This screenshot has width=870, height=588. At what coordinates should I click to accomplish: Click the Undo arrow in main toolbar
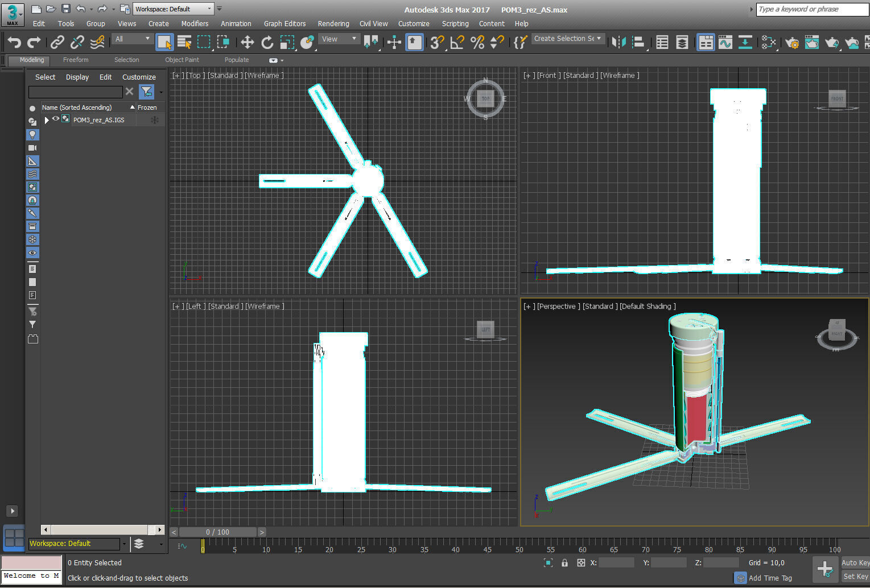click(x=14, y=42)
